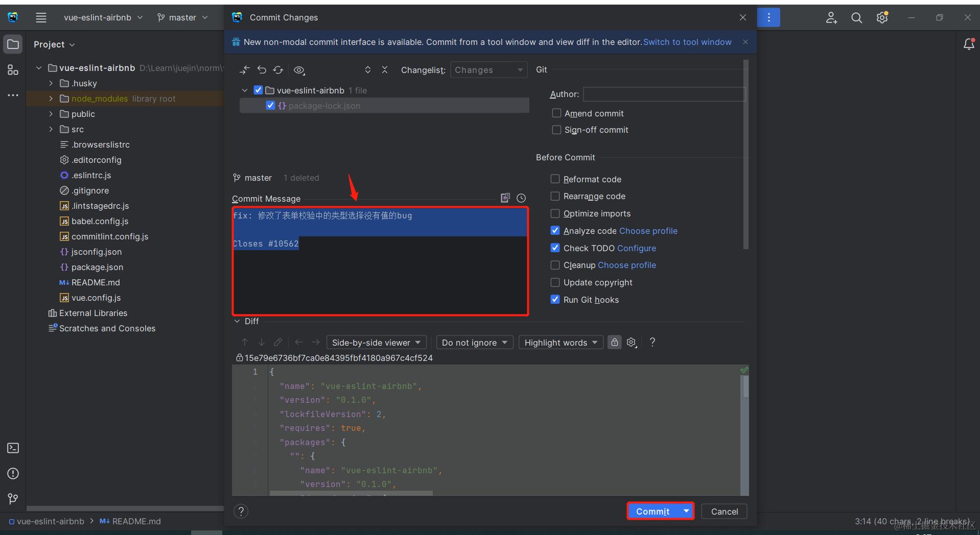Open the main hamburger menu
980x535 pixels.
coord(41,18)
